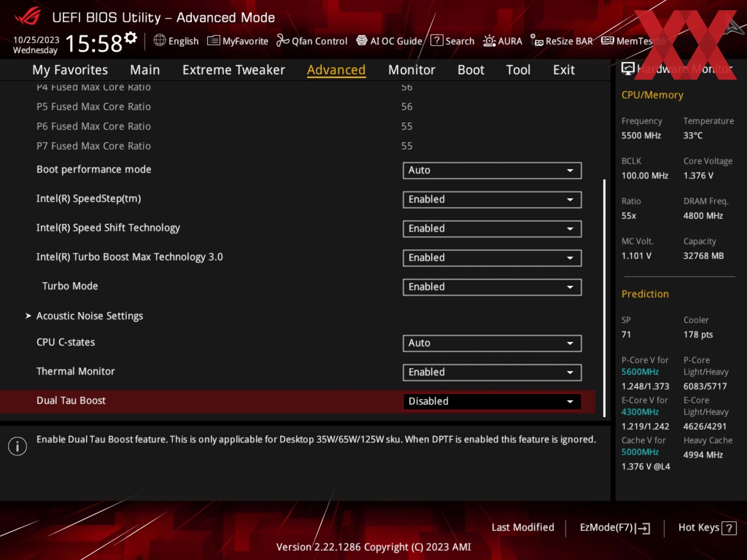Click the ROG logo icon
Image resolution: width=747 pixels, height=560 pixels.
(28, 16)
